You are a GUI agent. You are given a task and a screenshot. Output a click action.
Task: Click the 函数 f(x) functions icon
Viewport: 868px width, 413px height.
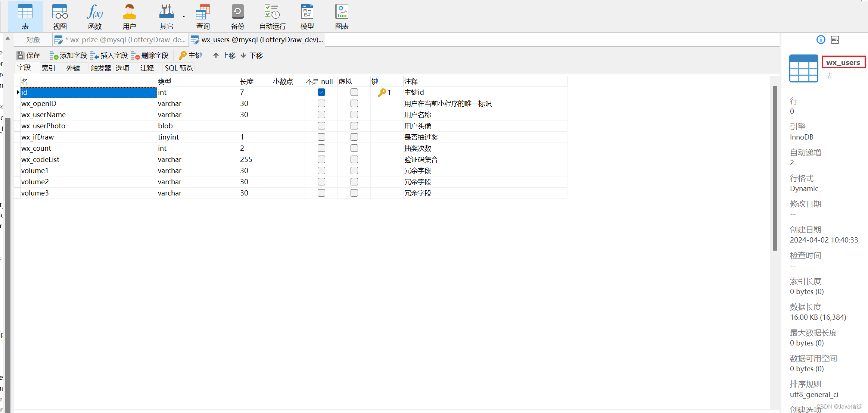point(94,16)
